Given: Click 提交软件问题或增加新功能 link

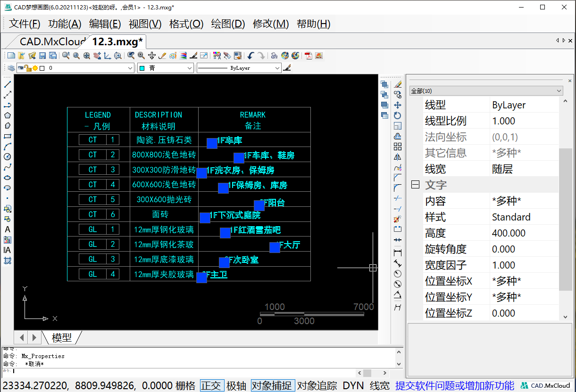Looking at the screenshot, I should tap(455, 386).
